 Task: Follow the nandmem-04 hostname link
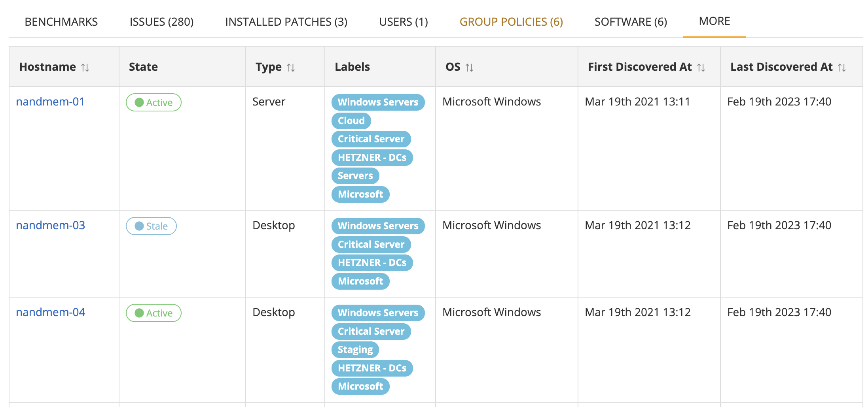(50, 312)
